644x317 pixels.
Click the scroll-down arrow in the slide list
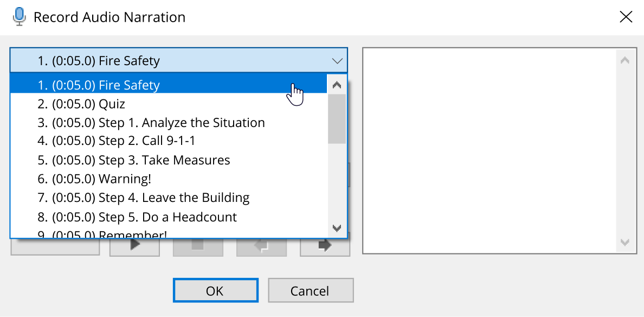pos(337,229)
